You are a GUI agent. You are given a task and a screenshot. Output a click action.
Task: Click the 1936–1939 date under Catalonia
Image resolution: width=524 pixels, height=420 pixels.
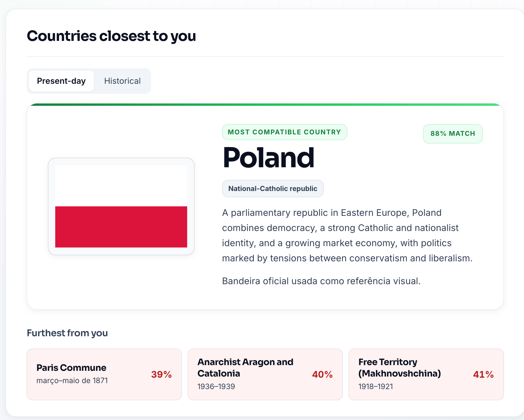(216, 387)
